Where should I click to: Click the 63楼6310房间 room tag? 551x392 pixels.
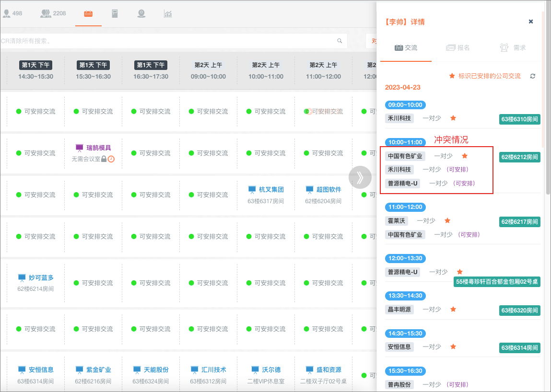(519, 119)
